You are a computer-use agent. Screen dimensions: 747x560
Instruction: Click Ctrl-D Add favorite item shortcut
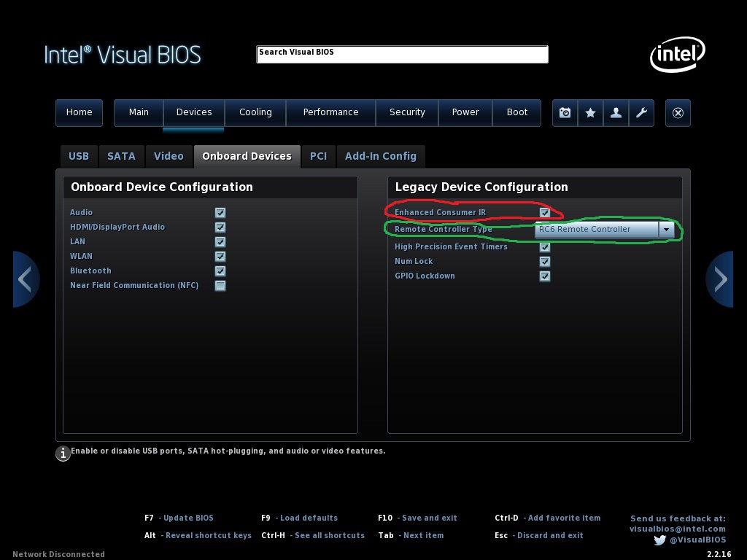(x=547, y=518)
